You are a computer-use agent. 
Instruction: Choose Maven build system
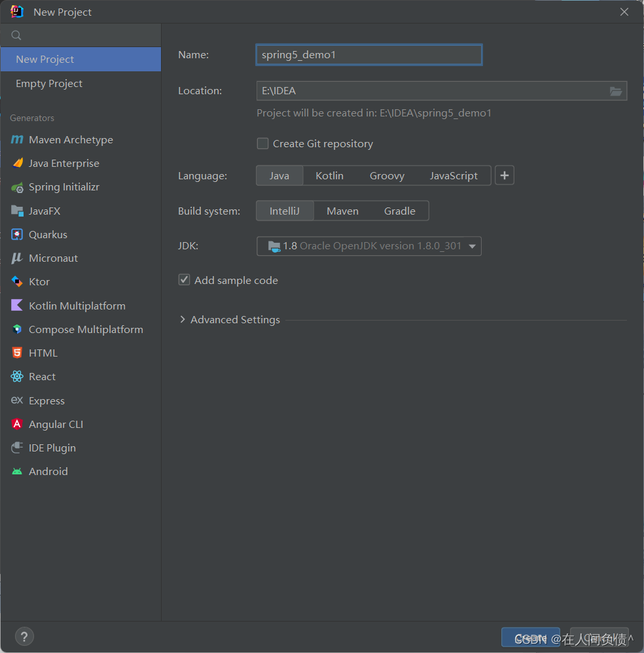coord(342,211)
